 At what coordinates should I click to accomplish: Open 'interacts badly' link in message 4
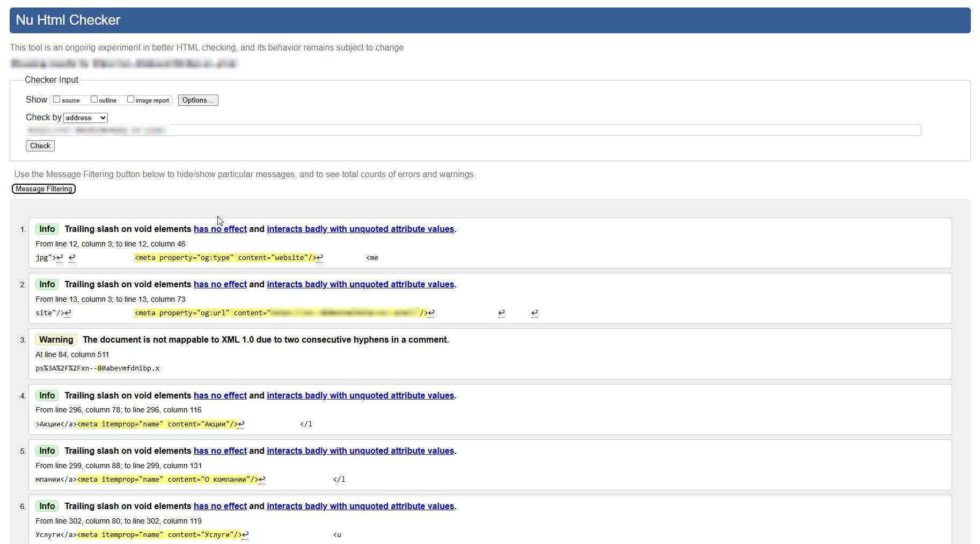pos(360,395)
